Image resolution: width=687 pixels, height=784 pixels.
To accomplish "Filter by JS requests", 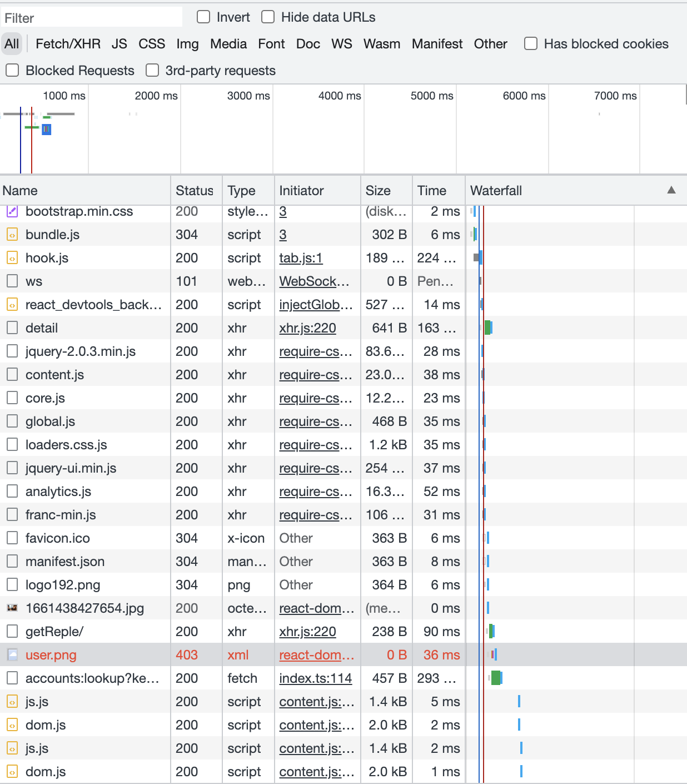I will [120, 44].
